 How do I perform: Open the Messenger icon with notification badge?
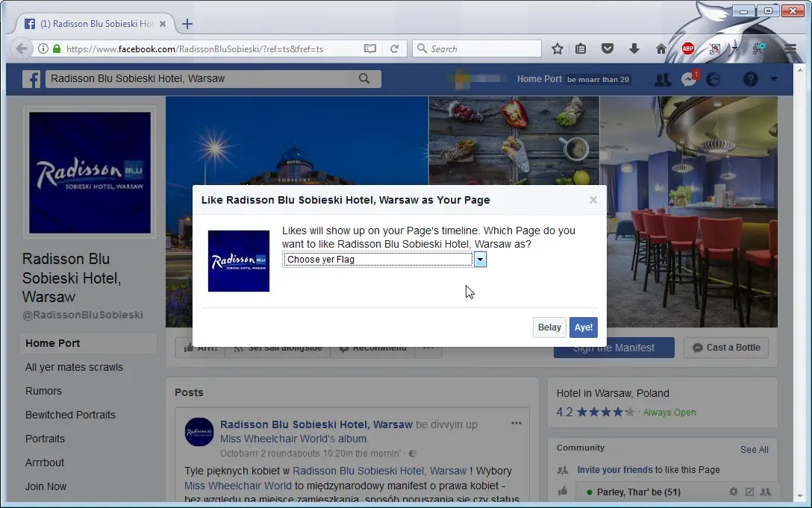pyautogui.click(x=688, y=78)
